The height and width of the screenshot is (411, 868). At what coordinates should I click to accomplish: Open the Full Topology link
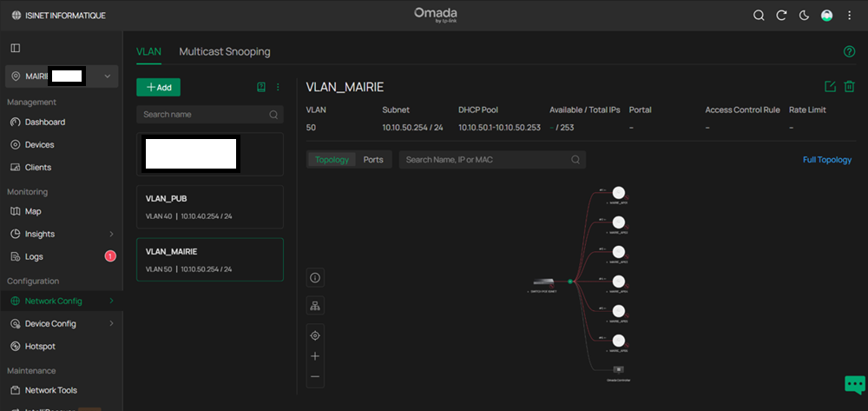click(827, 160)
